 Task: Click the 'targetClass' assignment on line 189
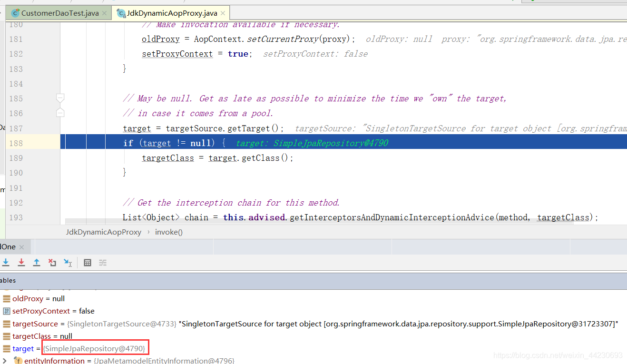[168, 158]
